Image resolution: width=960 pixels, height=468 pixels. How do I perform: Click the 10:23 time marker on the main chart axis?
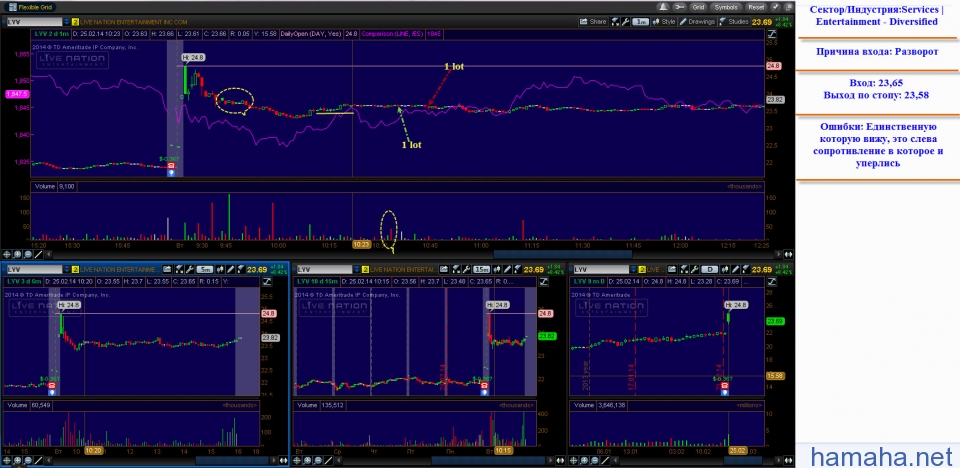361,244
